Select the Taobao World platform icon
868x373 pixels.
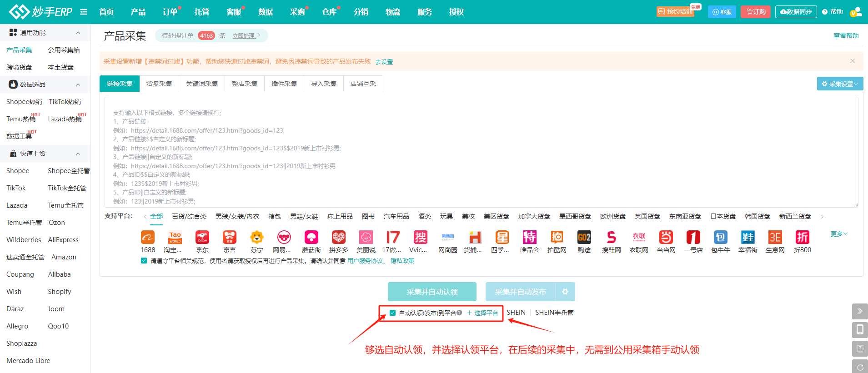click(175, 237)
